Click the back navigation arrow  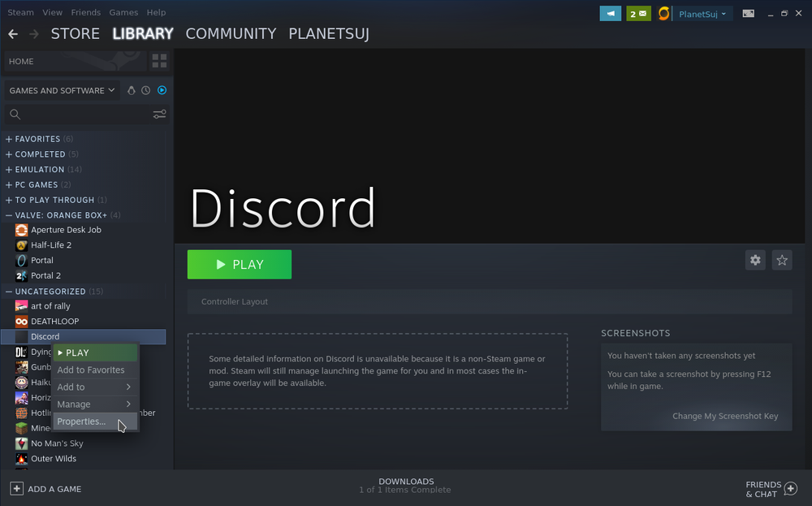click(13, 34)
